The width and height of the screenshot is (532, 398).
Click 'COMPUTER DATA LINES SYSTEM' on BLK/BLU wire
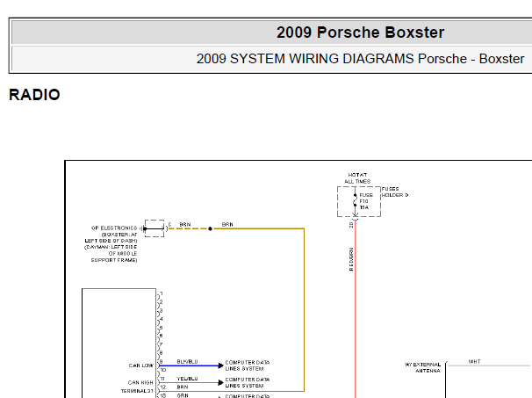click(248, 365)
